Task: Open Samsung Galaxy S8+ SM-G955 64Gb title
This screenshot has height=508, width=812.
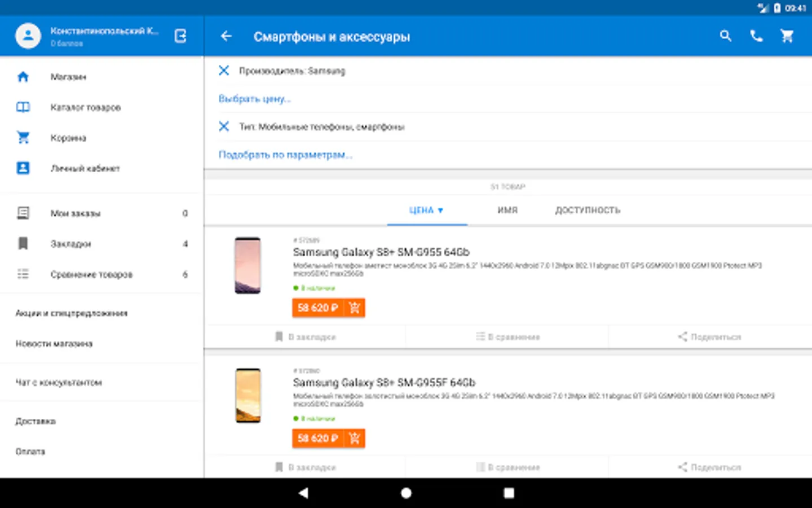Action: (381, 252)
